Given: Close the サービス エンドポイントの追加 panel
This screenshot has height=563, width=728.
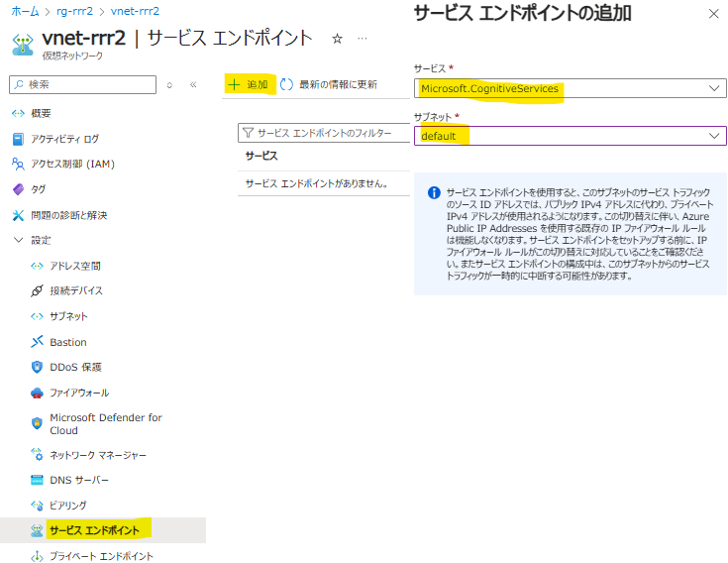Looking at the screenshot, I should click(x=714, y=14).
